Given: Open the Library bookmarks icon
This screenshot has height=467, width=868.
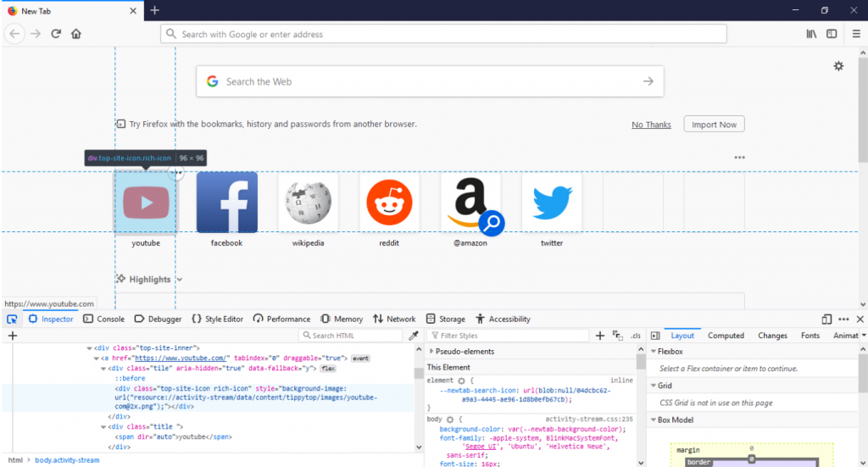Looking at the screenshot, I should 811,34.
